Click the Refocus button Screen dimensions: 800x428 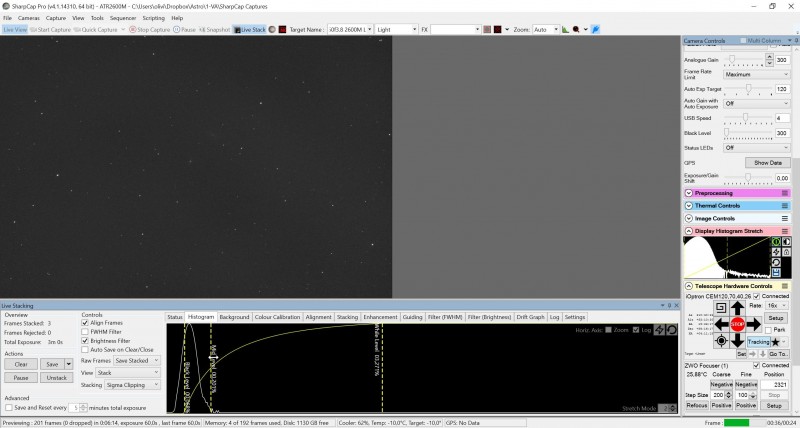[x=696, y=406]
